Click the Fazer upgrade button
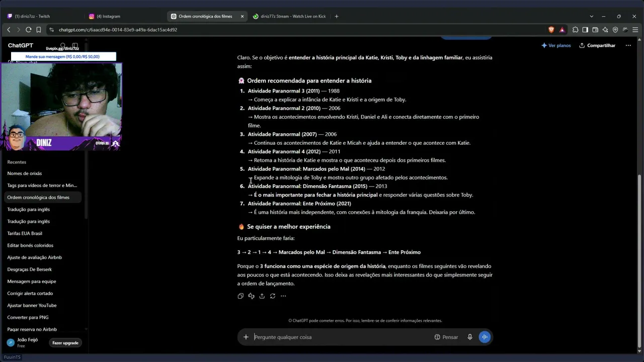Viewport: 644px width, 362px height. pyautogui.click(x=65, y=343)
